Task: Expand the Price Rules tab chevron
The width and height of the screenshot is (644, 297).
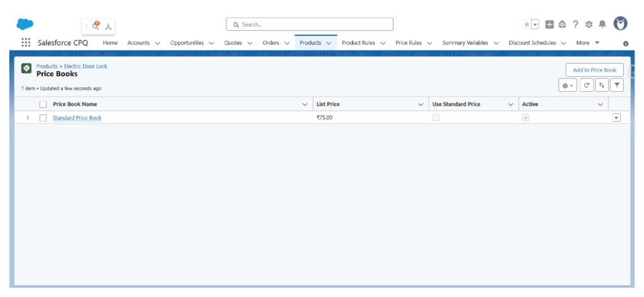Action: [430, 43]
